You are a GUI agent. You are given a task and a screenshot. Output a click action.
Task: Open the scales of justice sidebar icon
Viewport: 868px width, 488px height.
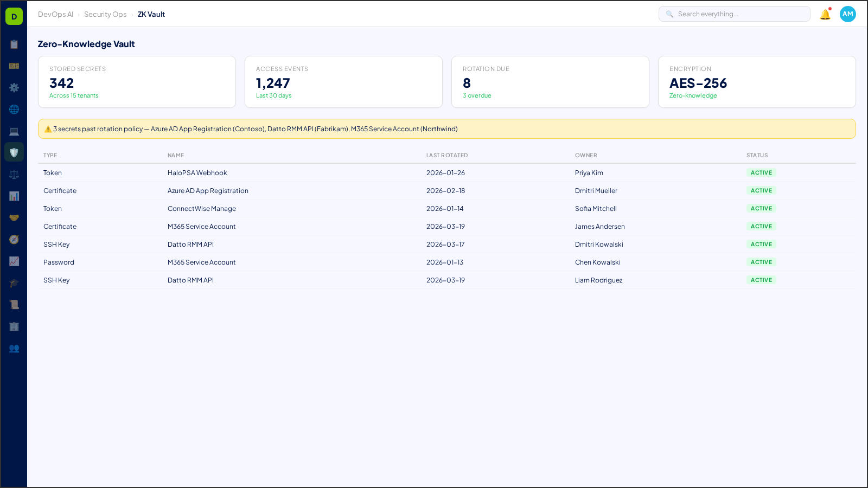[x=14, y=174]
